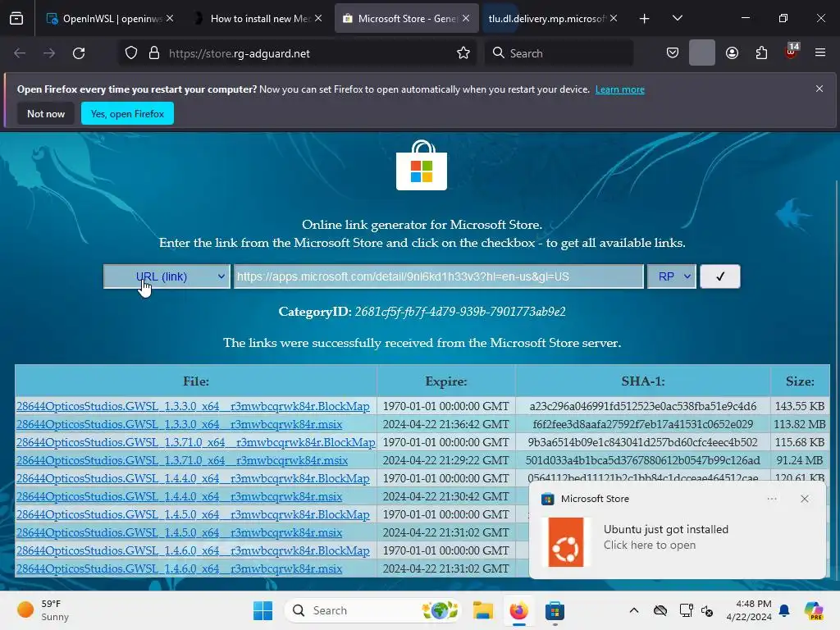The width and height of the screenshot is (840, 630).
Task: Click the Microsoft Store URL input field
Action: coord(438,276)
